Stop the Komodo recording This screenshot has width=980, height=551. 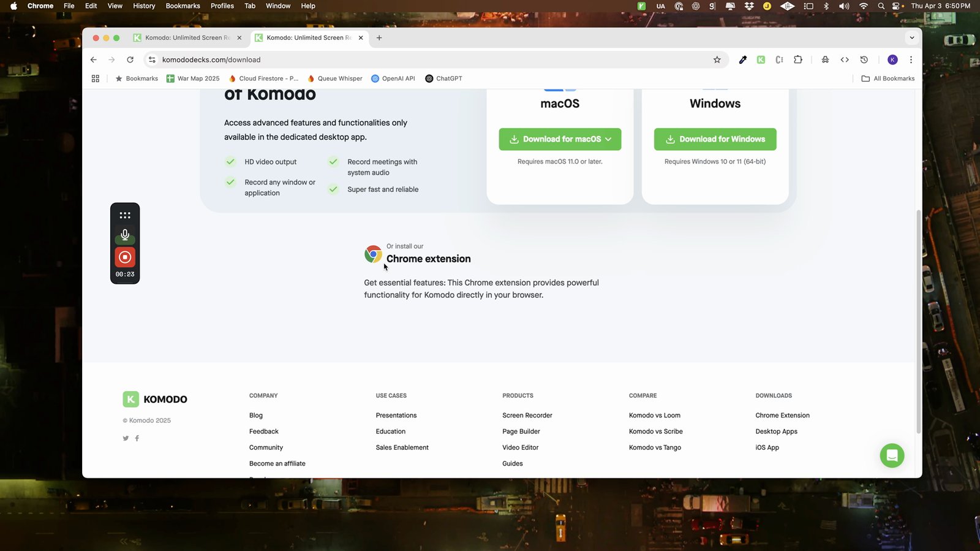pos(125,257)
